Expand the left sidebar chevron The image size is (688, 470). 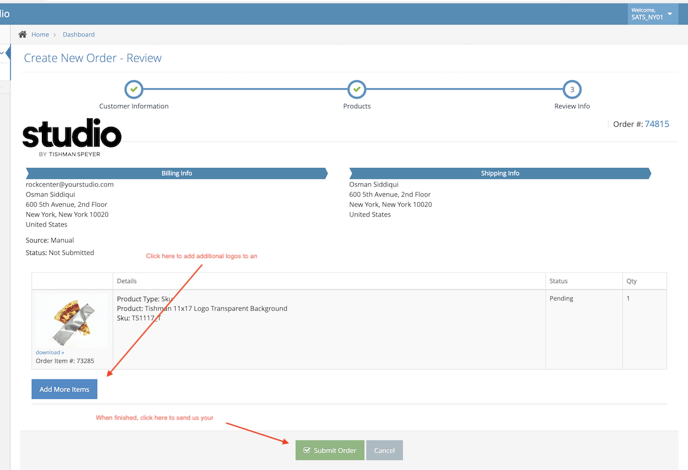3,53
